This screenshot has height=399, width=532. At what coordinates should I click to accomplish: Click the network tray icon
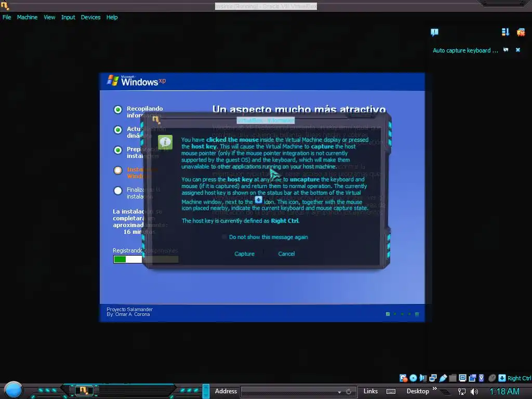(462, 392)
